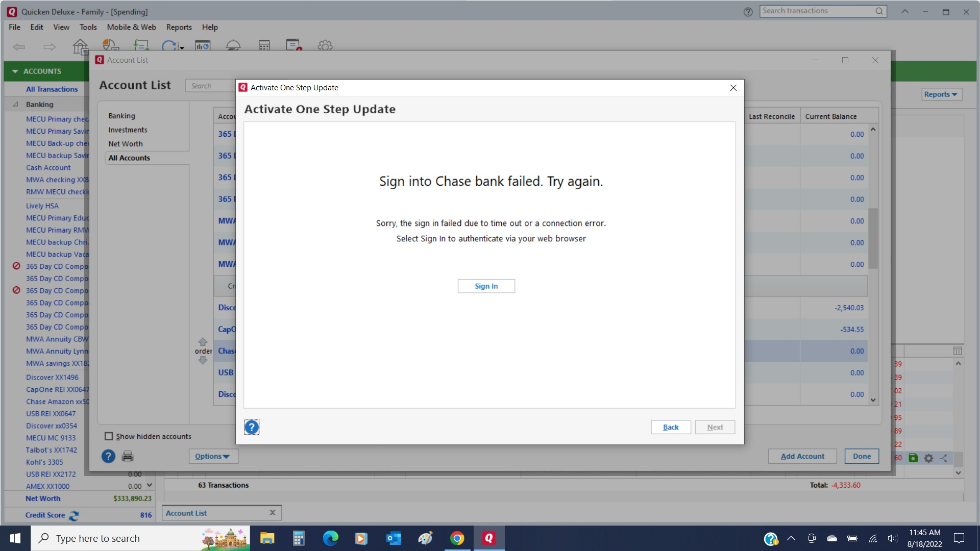
Task: Click the Account List Search field
Action: coord(210,86)
